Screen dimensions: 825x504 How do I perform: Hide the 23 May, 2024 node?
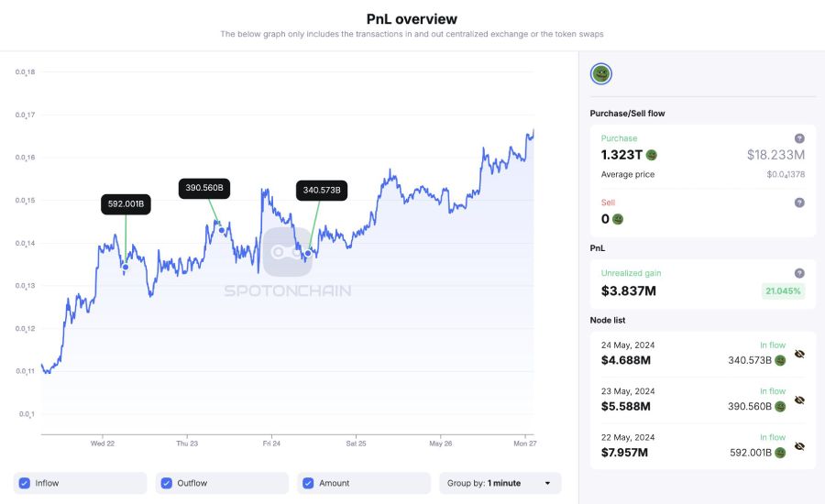pos(799,400)
